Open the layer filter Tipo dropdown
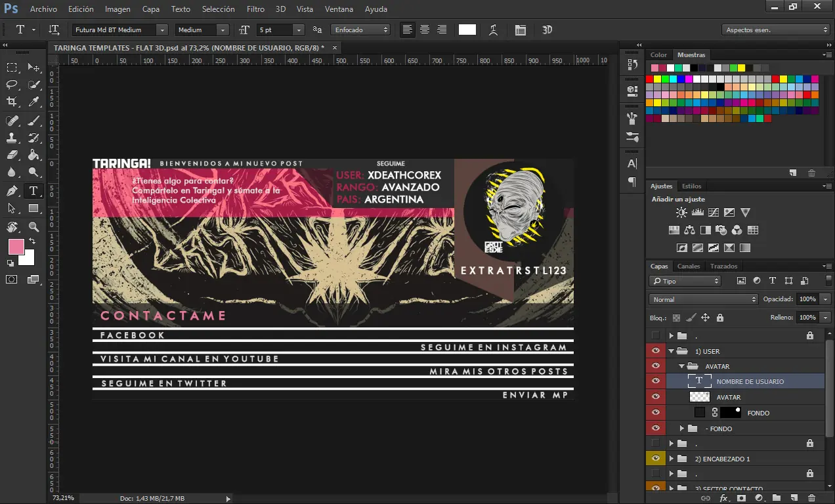The image size is (835, 504). point(685,281)
